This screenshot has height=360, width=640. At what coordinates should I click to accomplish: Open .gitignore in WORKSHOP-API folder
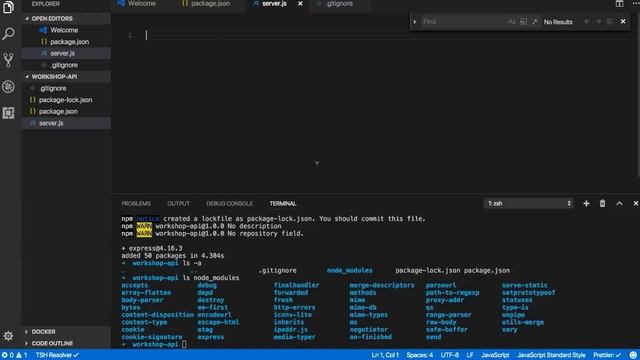(x=53, y=88)
